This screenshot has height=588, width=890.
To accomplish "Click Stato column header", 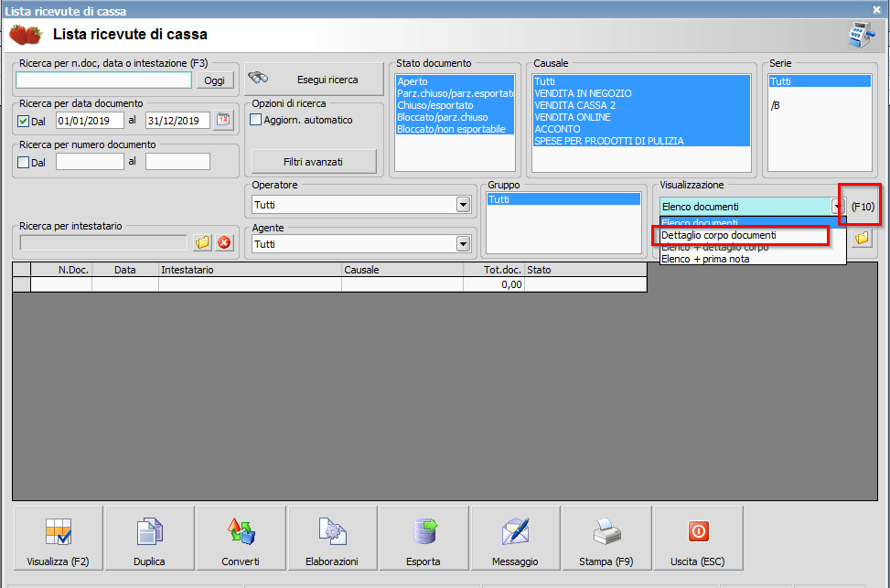I will [585, 270].
